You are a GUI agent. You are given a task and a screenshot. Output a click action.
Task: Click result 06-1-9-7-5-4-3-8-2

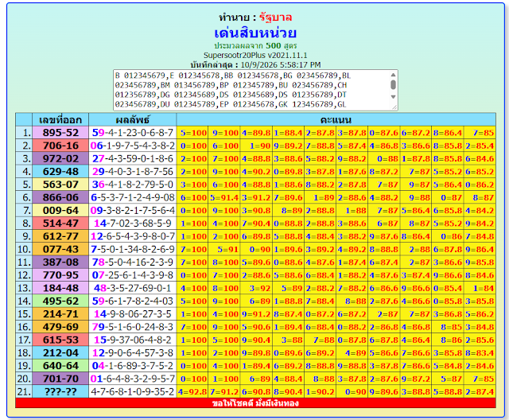pyautogui.click(x=133, y=146)
